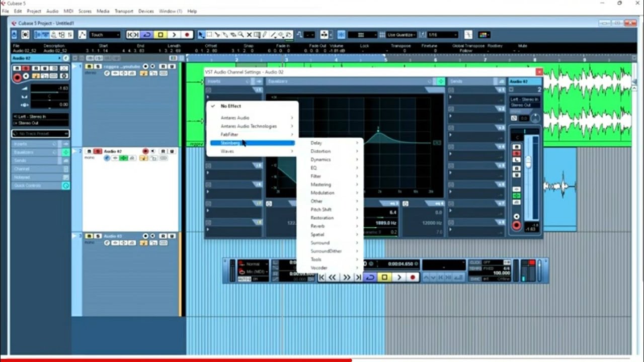Select the Range Selection tool
The image size is (644, 362).
click(x=209, y=35)
